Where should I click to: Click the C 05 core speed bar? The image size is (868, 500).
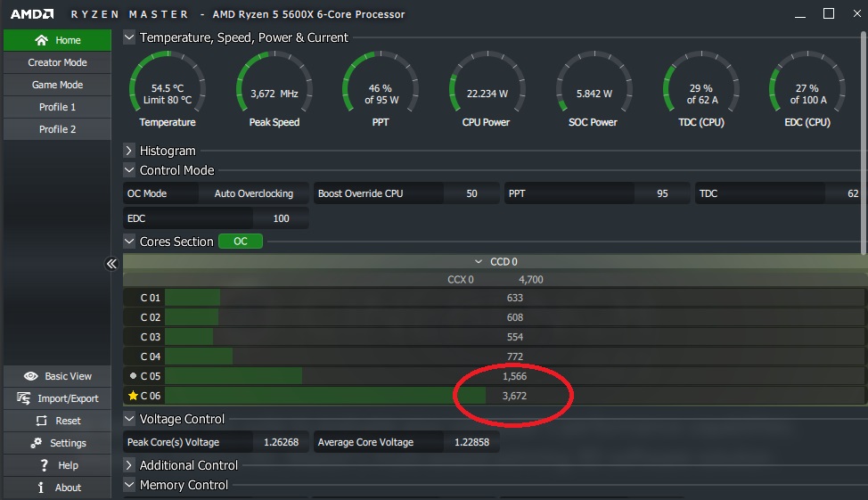click(514, 376)
